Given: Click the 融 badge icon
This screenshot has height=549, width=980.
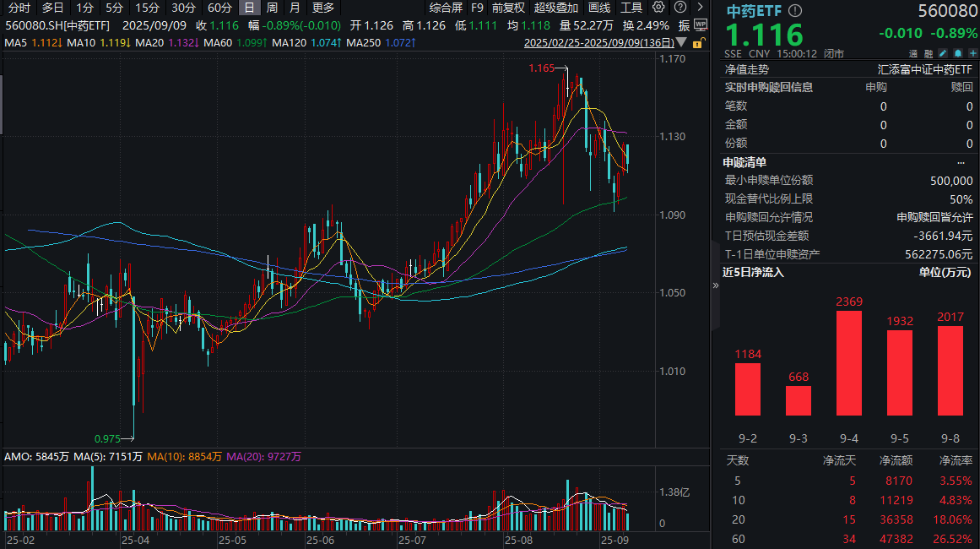Looking at the screenshot, I should click(x=929, y=54).
